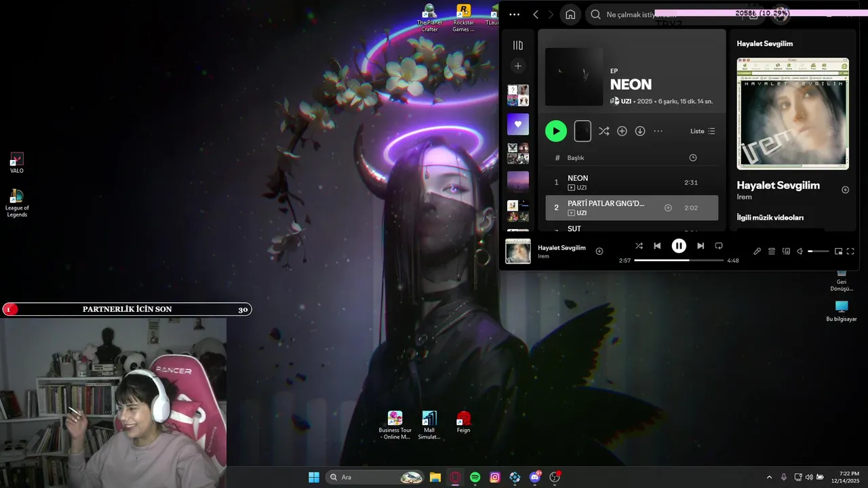Show hidden system tray icons
The image size is (868, 488).
tap(769, 477)
